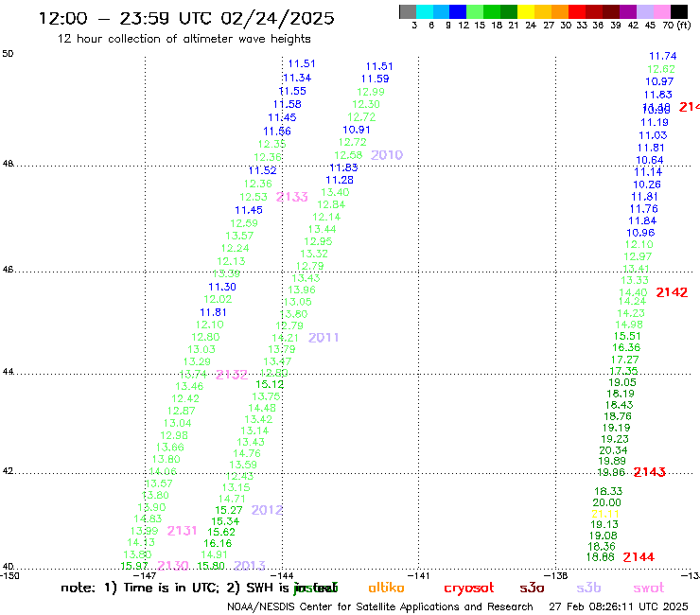The width and height of the screenshot is (700, 615).
Task: Click the orange swatch in the color scale
Action: coord(560,11)
